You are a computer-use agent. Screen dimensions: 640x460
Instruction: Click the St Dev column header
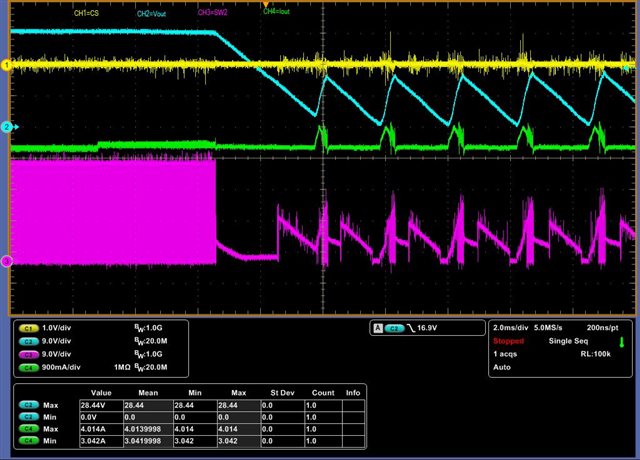point(282,393)
